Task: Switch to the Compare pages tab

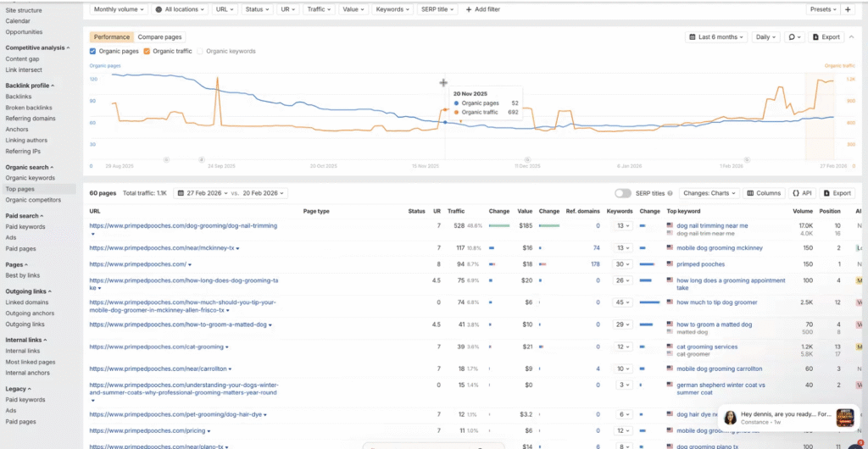Action: pos(159,37)
